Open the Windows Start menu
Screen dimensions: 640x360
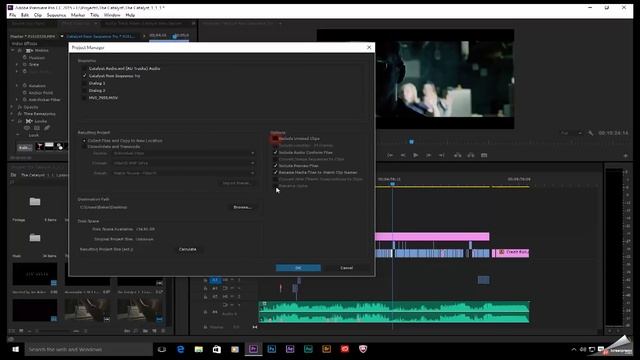coord(16,349)
